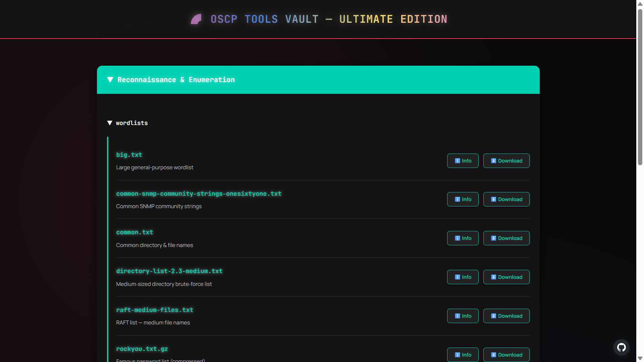
Task: Click the page scrollbar down arrow
Action: tap(640, 358)
